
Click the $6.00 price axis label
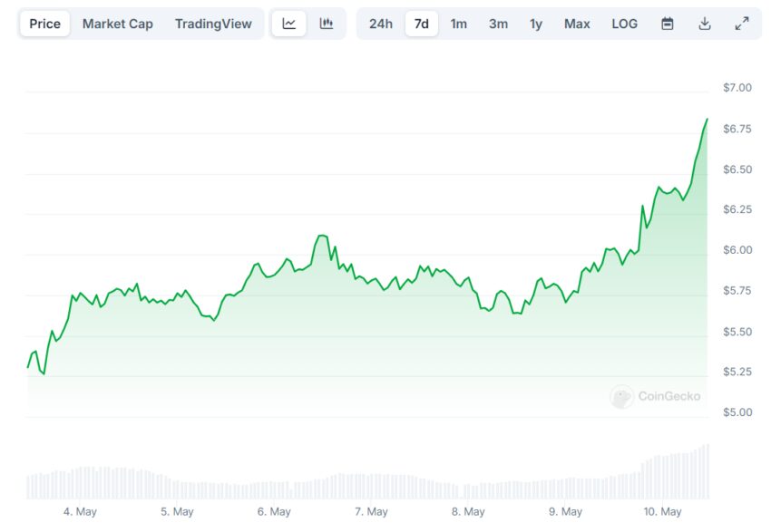click(x=737, y=250)
